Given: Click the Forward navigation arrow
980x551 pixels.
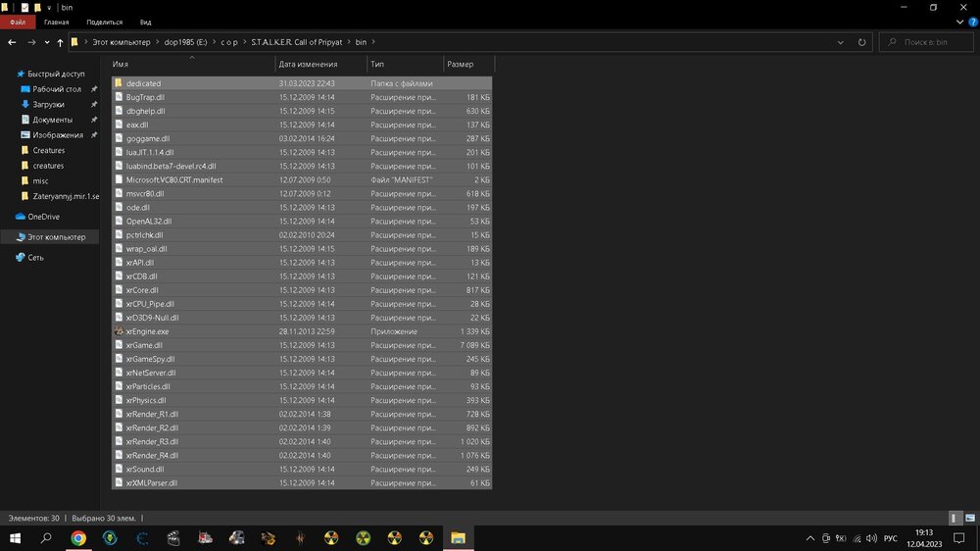Looking at the screenshot, I should [x=31, y=42].
